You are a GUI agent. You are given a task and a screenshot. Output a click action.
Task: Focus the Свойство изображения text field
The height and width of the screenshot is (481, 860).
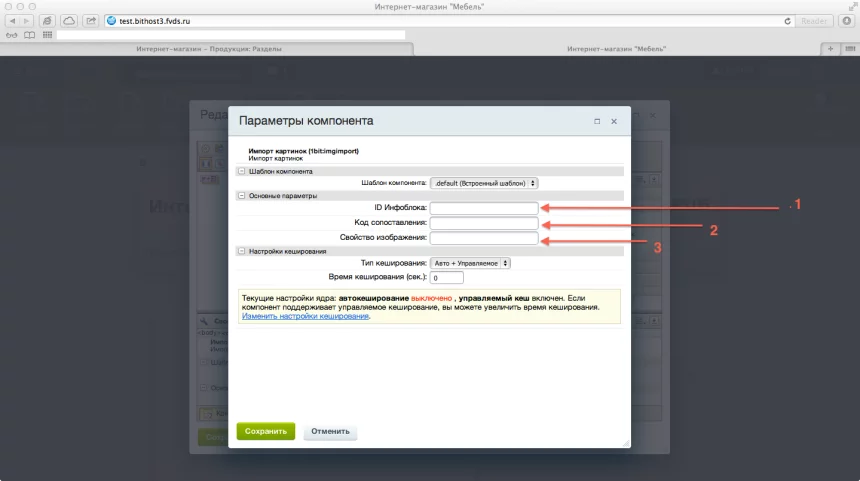pos(484,238)
